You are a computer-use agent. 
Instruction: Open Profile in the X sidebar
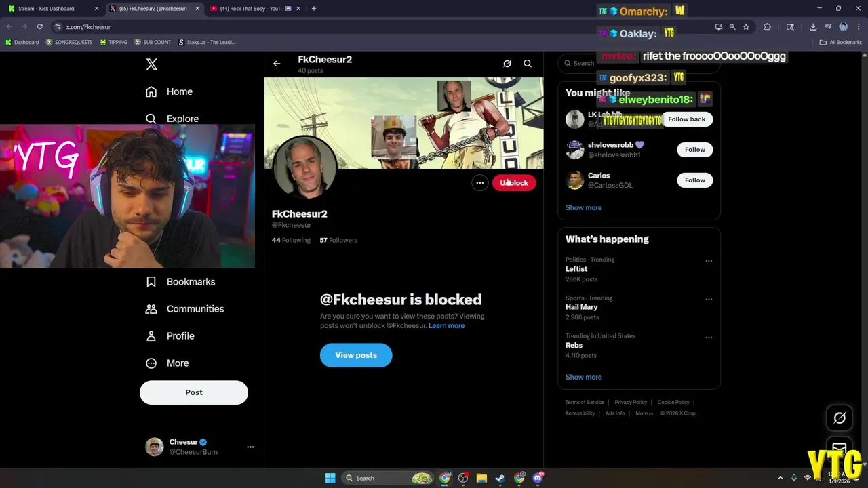point(171,336)
